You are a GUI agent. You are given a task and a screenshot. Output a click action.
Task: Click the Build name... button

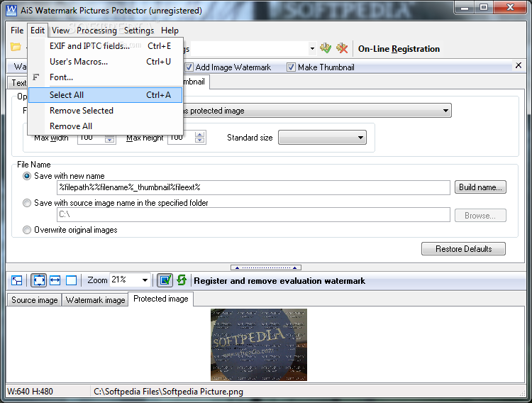point(480,187)
